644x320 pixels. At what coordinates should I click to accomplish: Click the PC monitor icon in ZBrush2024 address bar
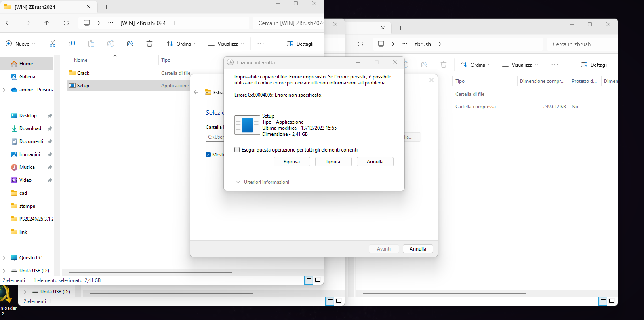[87, 23]
